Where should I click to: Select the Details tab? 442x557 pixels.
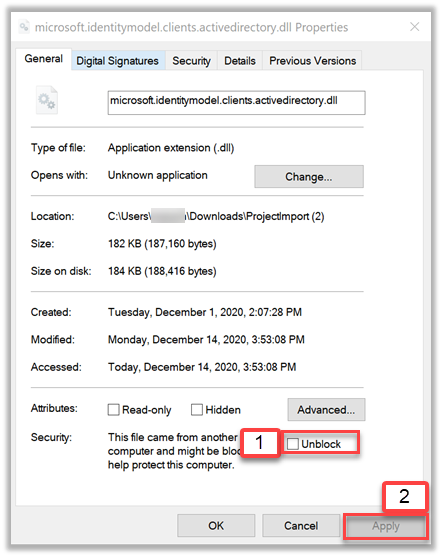point(240,61)
